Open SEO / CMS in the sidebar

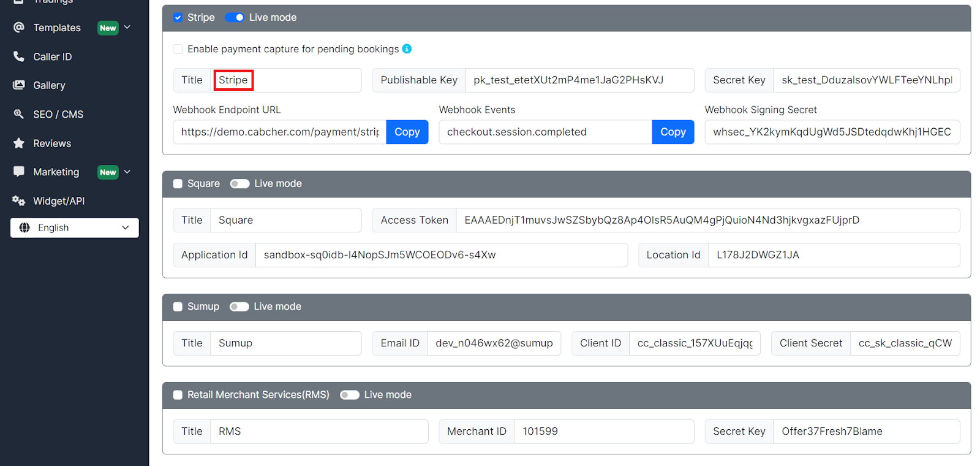[58, 114]
